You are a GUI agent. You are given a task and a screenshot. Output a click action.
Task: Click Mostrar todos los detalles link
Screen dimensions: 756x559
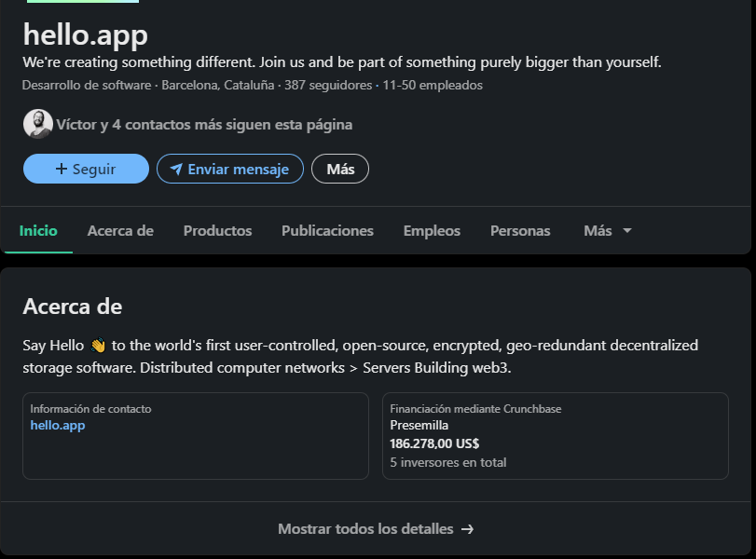click(x=376, y=529)
